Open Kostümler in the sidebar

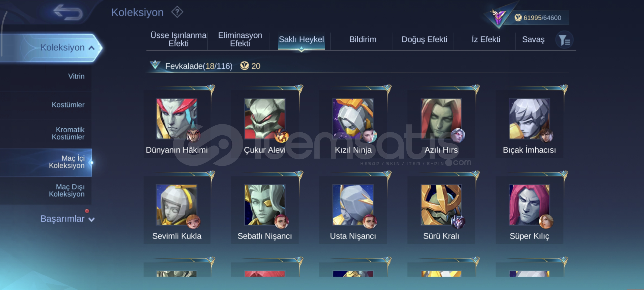point(68,105)
